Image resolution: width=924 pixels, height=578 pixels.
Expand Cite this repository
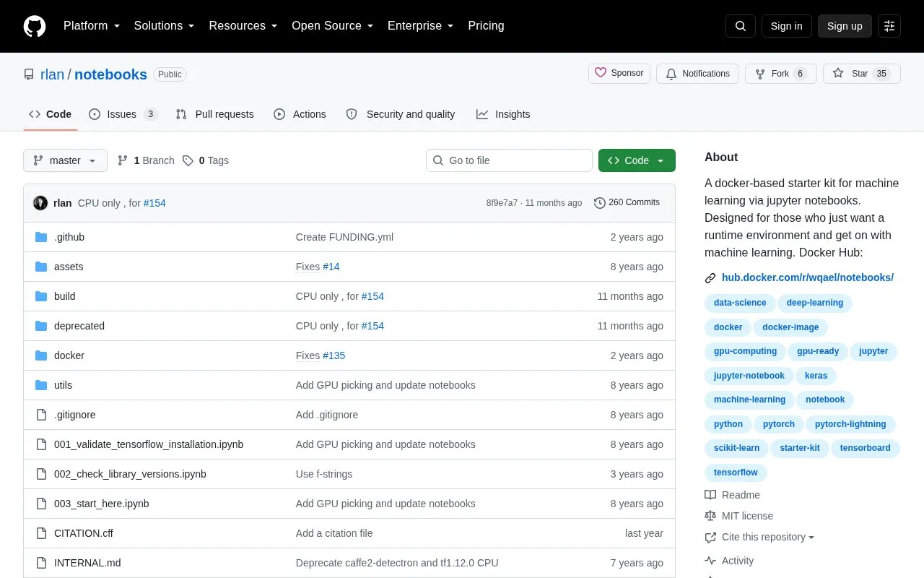pyautogui.click(x=767, y=537)
